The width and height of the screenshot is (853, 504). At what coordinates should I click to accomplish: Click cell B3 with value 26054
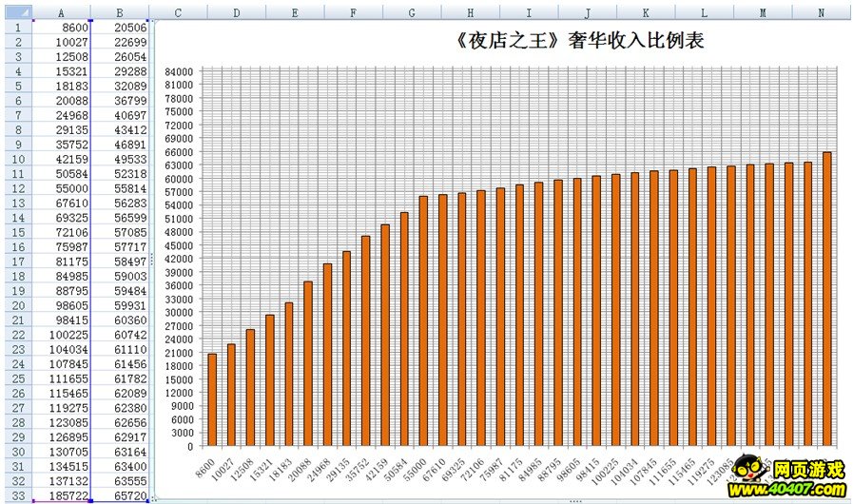(120, 57)
